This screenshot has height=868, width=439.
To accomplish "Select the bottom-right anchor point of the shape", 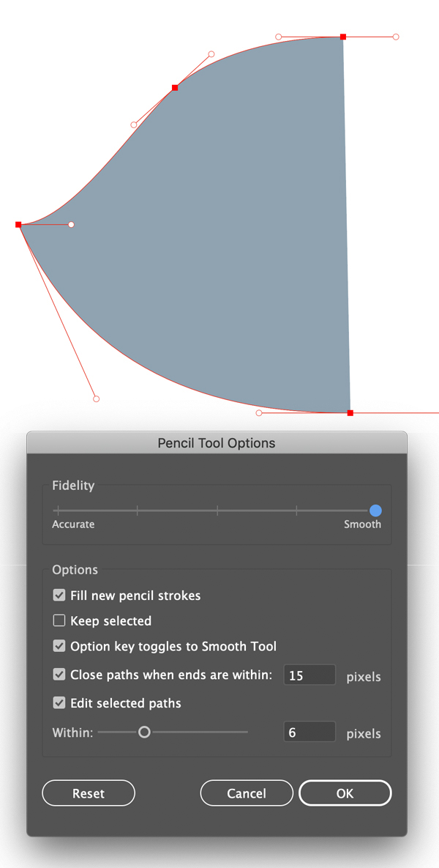I will (x=350, y=413).
